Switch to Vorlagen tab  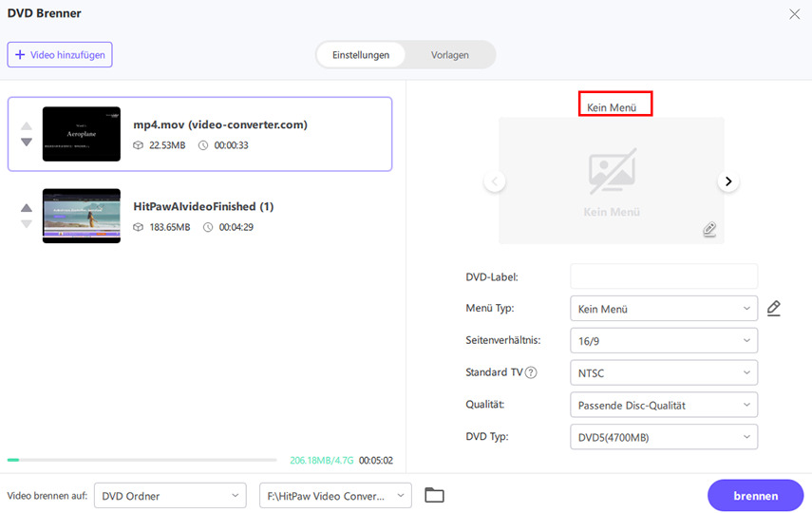click(x=449, y=55)
